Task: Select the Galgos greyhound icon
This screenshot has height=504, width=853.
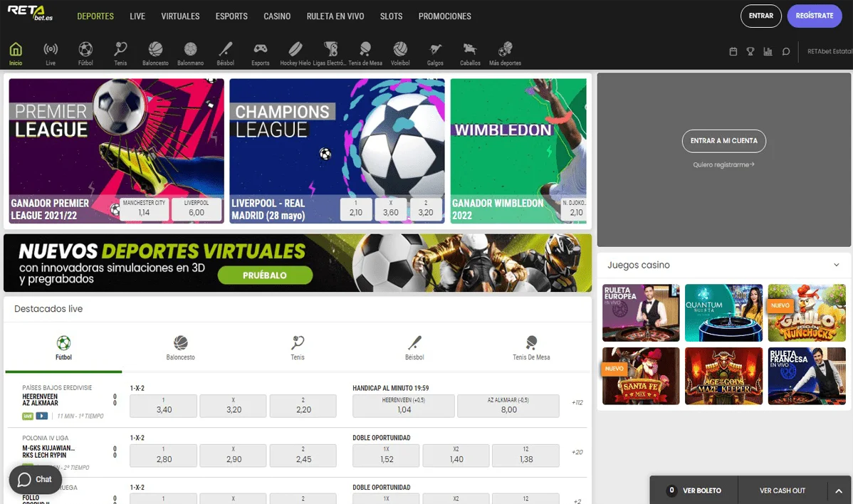Action: (435, 54)
